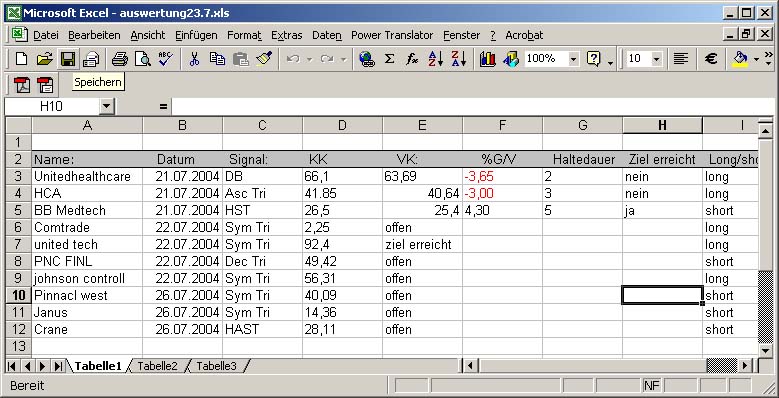
Task: Open the Undo history dropdown arrow
Action: pyautogui.click(x=310, y=60)
